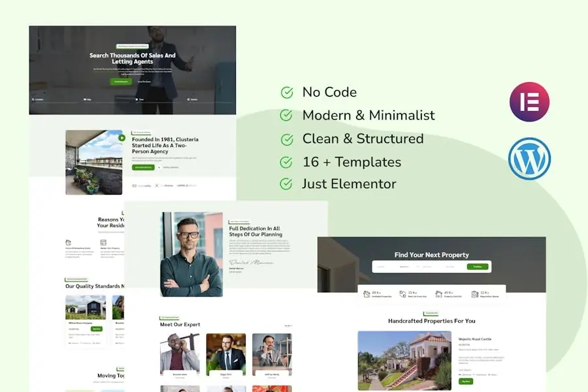Screen dimensions: 588x392
Task: Click the Elementor logo icon
Action: point(529,102)
